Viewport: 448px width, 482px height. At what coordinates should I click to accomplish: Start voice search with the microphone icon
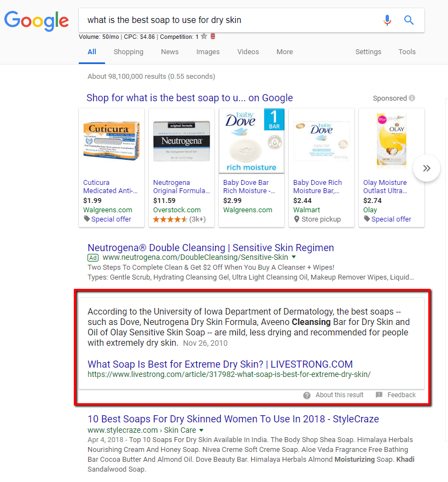[387, 20]
